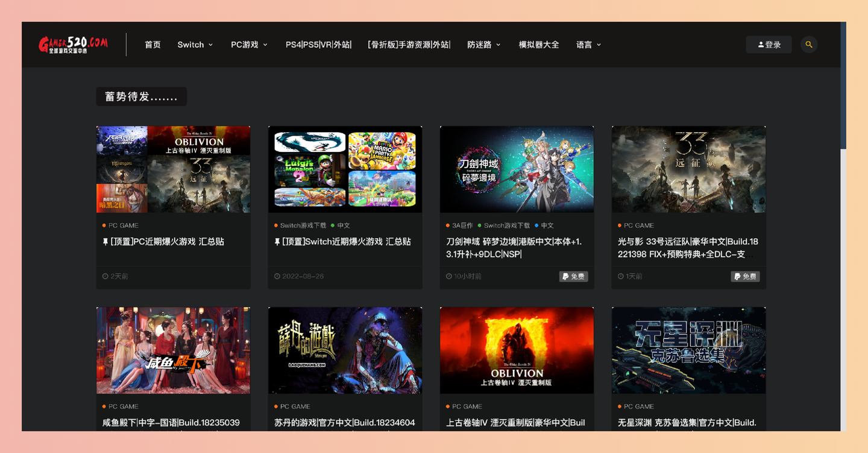The height and width of the screenshot is (453, 868).
Task: Open 咸鱼殿下|中字-国语 title link
Action: 171,423
